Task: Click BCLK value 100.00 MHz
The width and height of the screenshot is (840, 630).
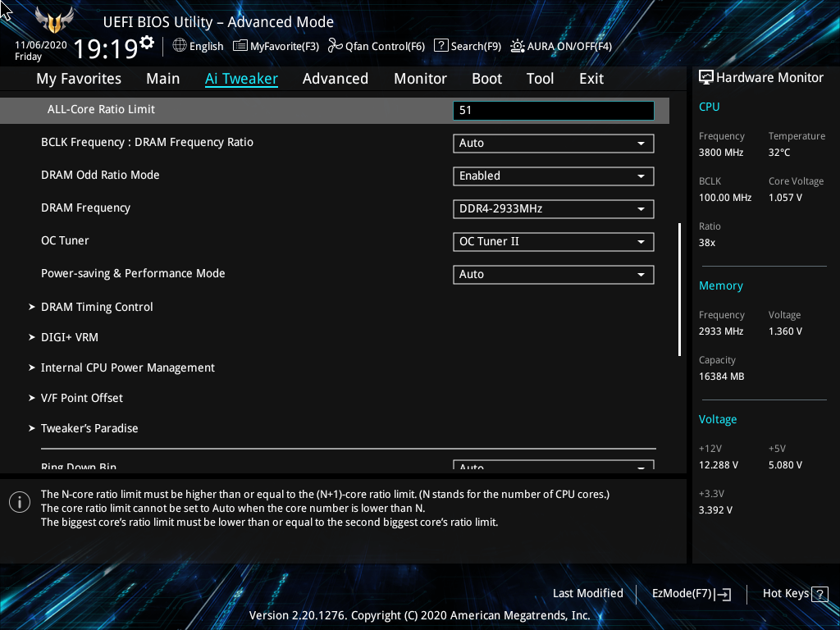Action: tap(725, 198)
